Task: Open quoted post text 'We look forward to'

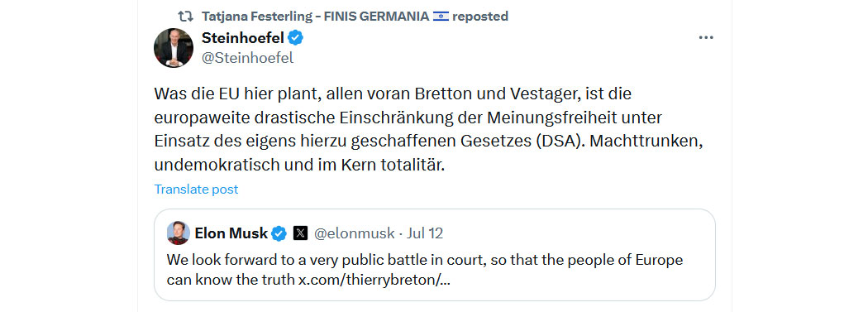Action: click(x=425, y=270)
